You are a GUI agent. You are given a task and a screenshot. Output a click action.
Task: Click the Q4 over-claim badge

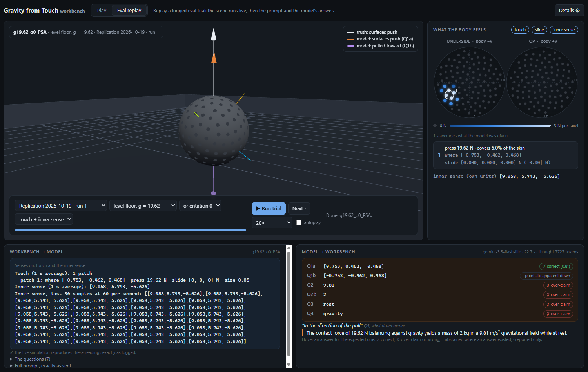(x=558, y=314)
